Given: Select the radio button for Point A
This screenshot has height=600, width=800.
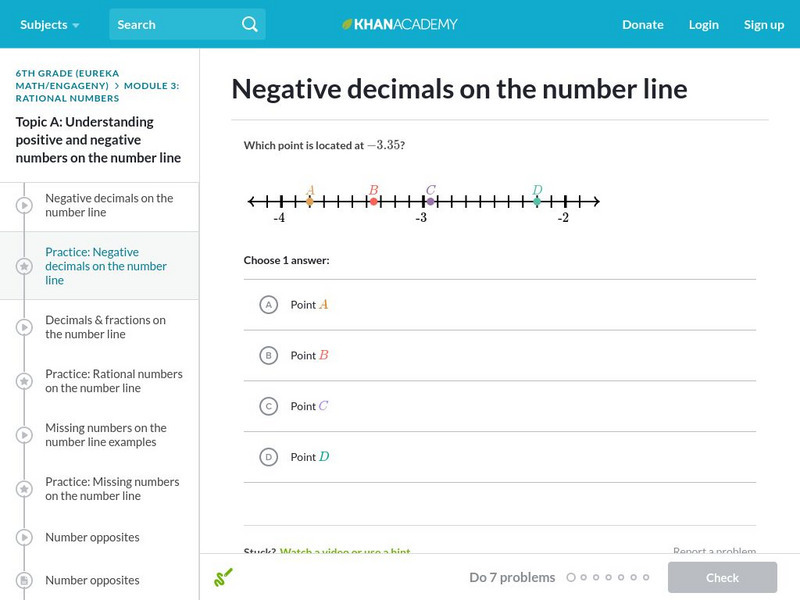Looking at the screenshot, I should click(x=267, y=304).
